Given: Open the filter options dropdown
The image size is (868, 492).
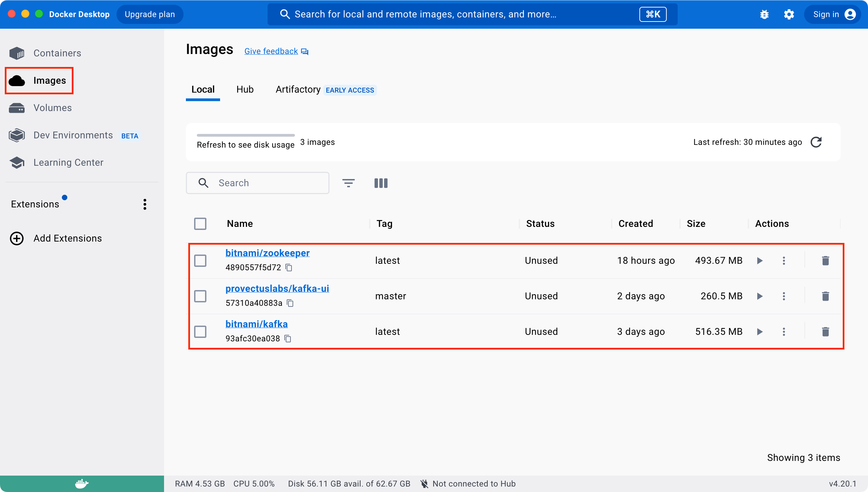Looking at the screenshot, I should pyautogui.click(x=348, y=183).
